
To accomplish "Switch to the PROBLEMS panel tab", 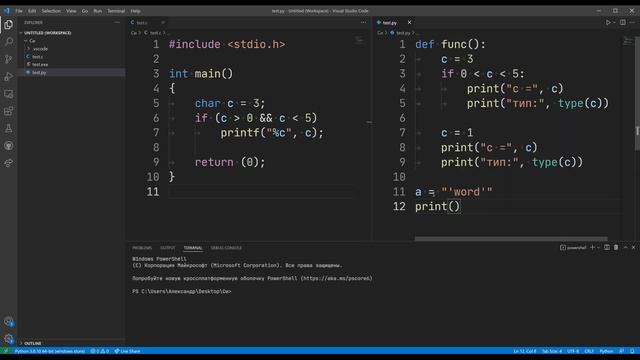I will [142, 248].
